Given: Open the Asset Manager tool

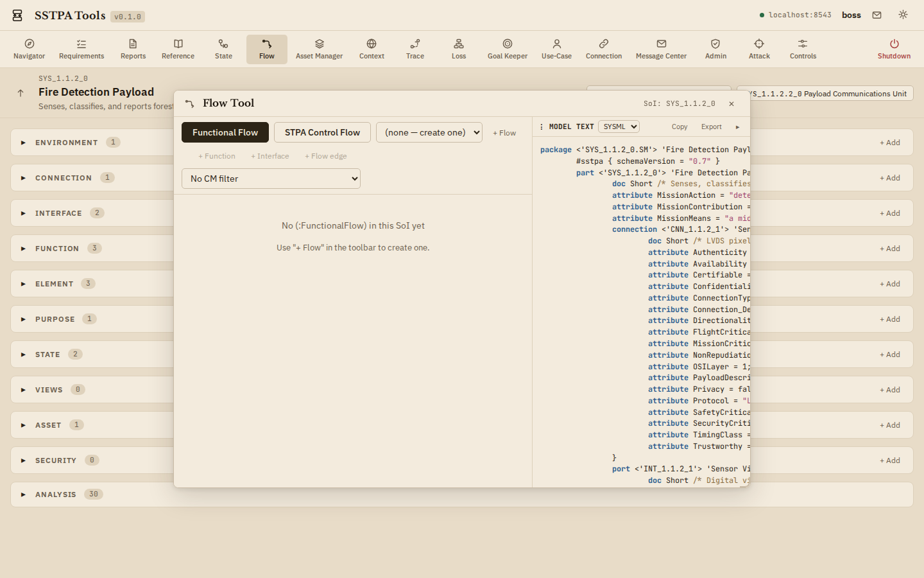Looking at the screenshot, I should pyautogui.click(x=319, y=49).
